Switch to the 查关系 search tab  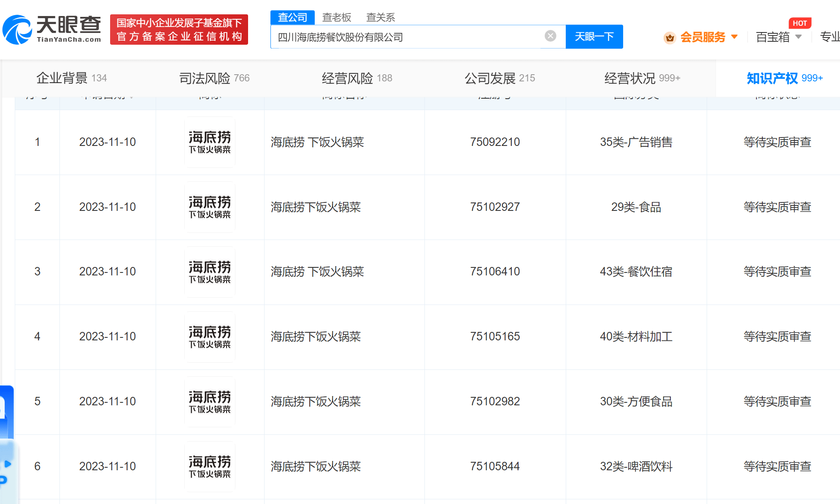coord(380,17)
